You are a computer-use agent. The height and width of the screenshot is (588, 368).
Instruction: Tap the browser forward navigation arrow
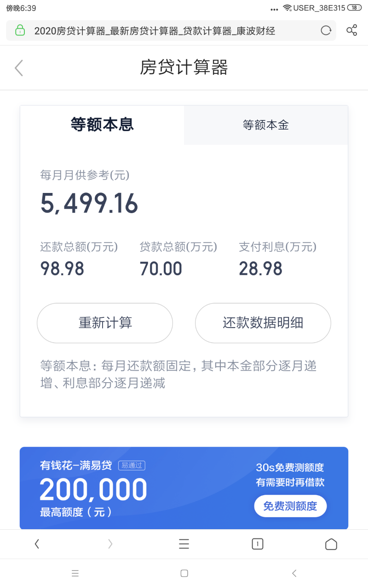(x=110, y=544)
